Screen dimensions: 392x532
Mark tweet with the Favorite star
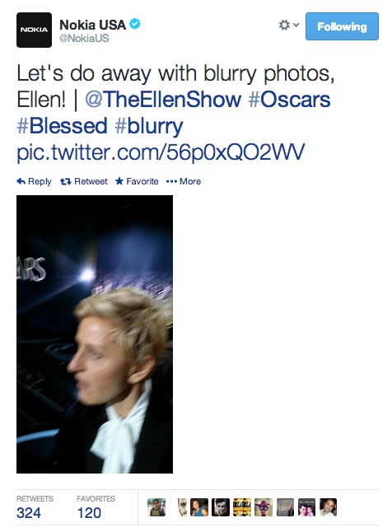tap(119, 181)
